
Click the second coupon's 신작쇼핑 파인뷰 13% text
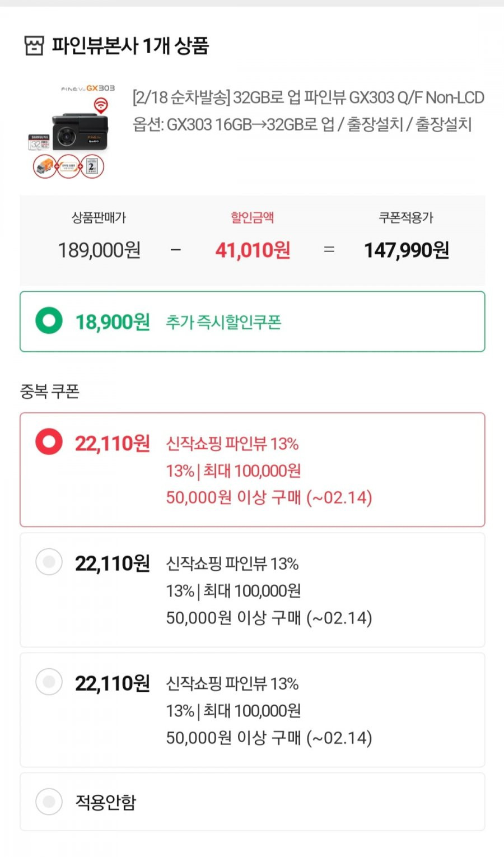coord(232,563)
